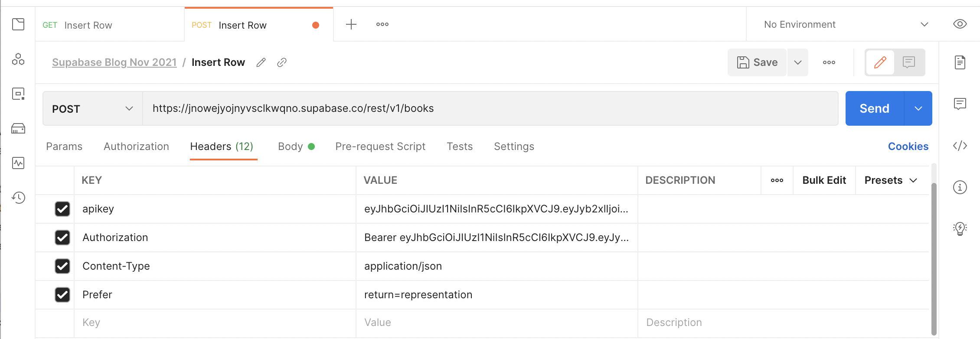Click the application/json value cell
The height and width of the screenshot is (339, 980).
[x=497, y=266]
